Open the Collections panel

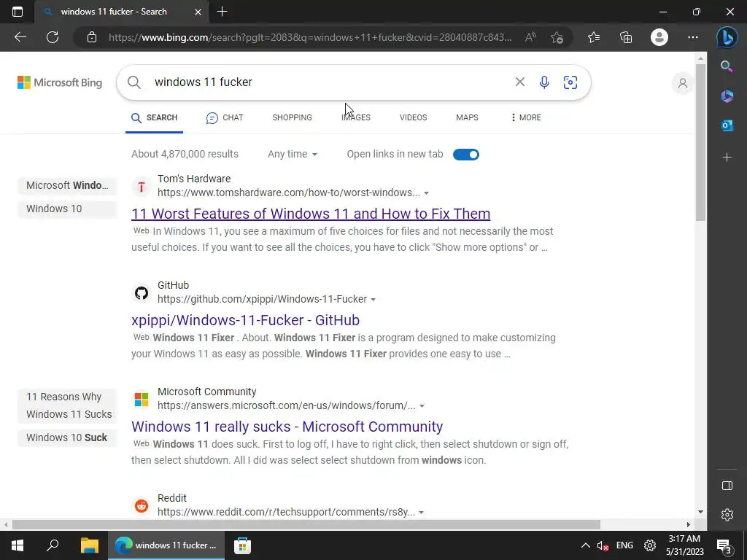pos(626,37)
